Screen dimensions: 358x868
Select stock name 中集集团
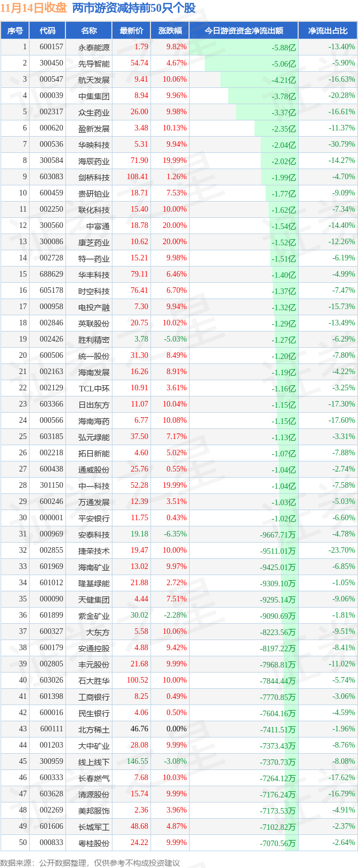click(x=94, y=96)
